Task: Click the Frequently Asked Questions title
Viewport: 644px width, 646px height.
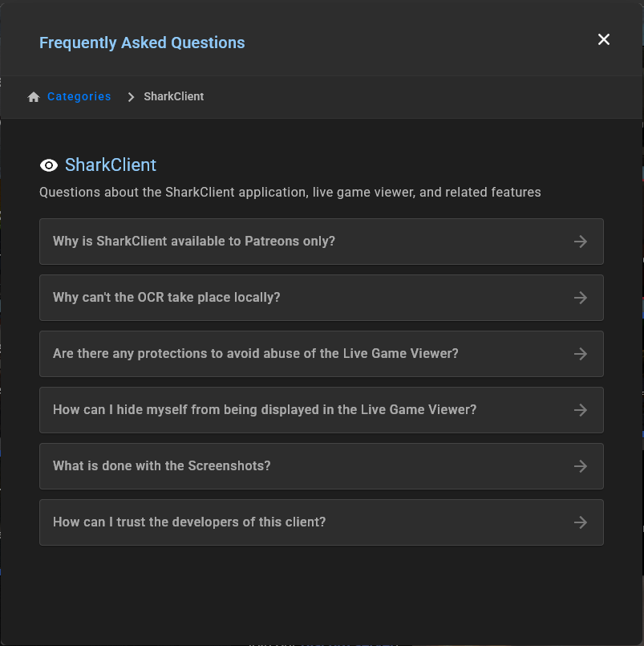Action: [142, 43]
